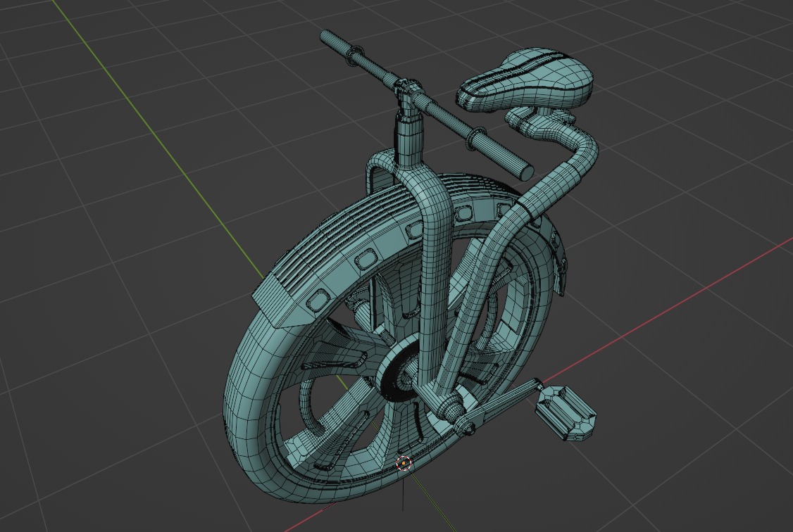
Task: Click the 3D cursor at wheel bottom
Action: pos(404,463)
